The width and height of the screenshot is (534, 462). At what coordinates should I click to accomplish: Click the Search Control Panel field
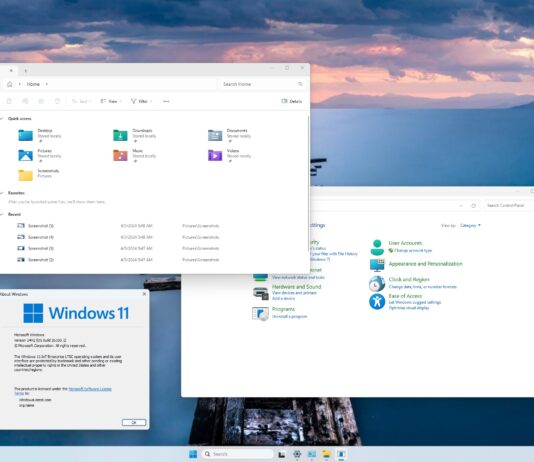click(509, 205)
